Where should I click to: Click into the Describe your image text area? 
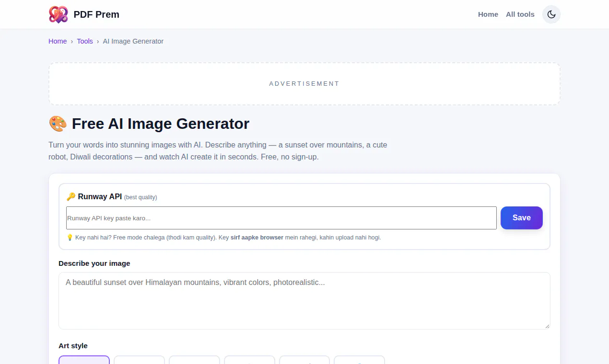tap(304, 301)
